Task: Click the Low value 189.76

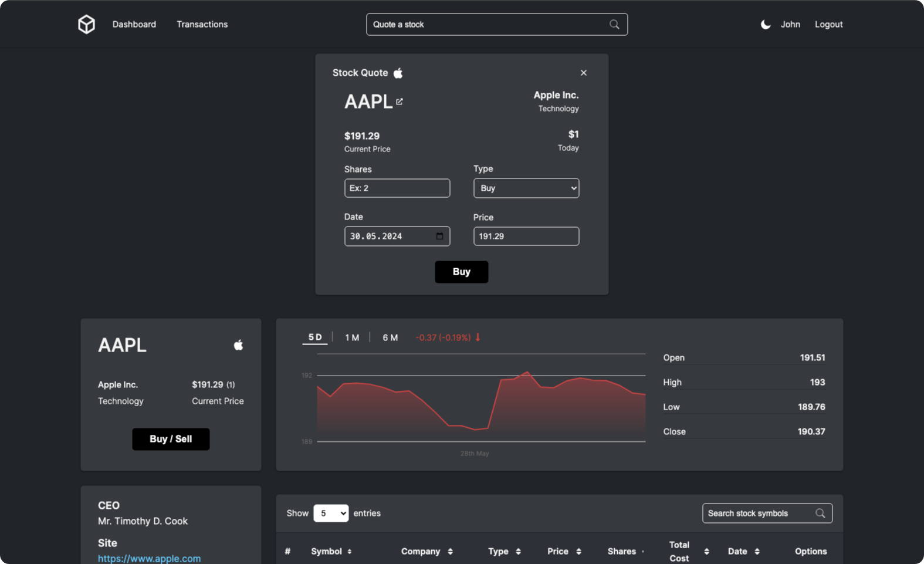Action: pyautogui.click(x=811, y=407)
